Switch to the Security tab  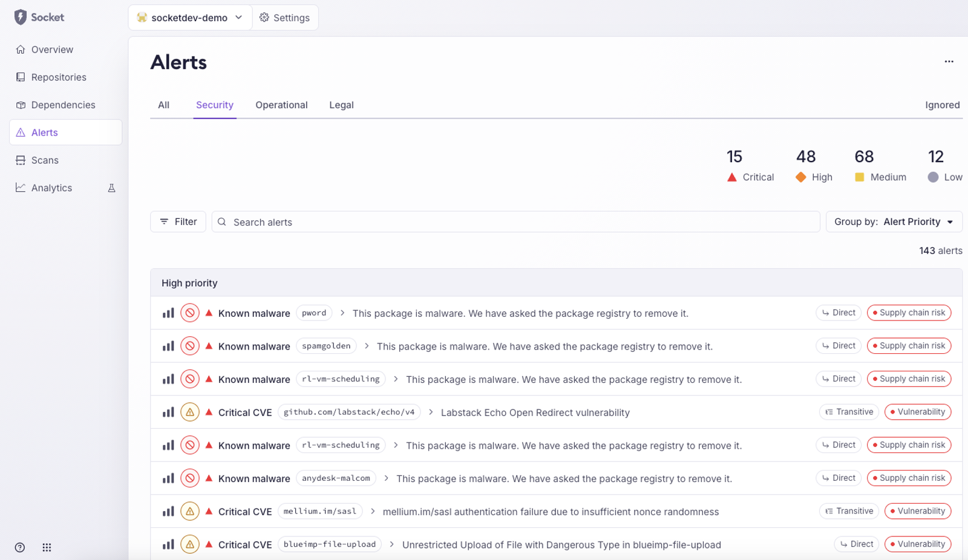[215, 105]
